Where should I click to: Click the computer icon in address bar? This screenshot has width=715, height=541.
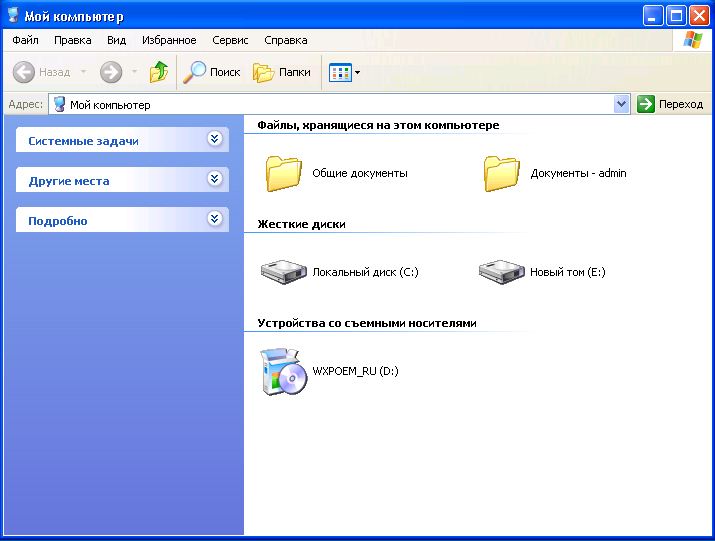[x=59, y=104]
